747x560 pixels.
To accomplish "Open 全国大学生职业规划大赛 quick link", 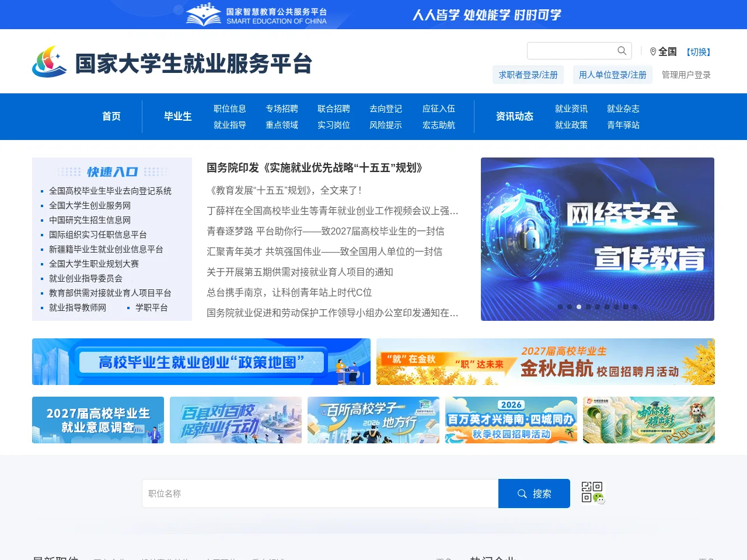I will pyautogui.click(x=94, y=264).
